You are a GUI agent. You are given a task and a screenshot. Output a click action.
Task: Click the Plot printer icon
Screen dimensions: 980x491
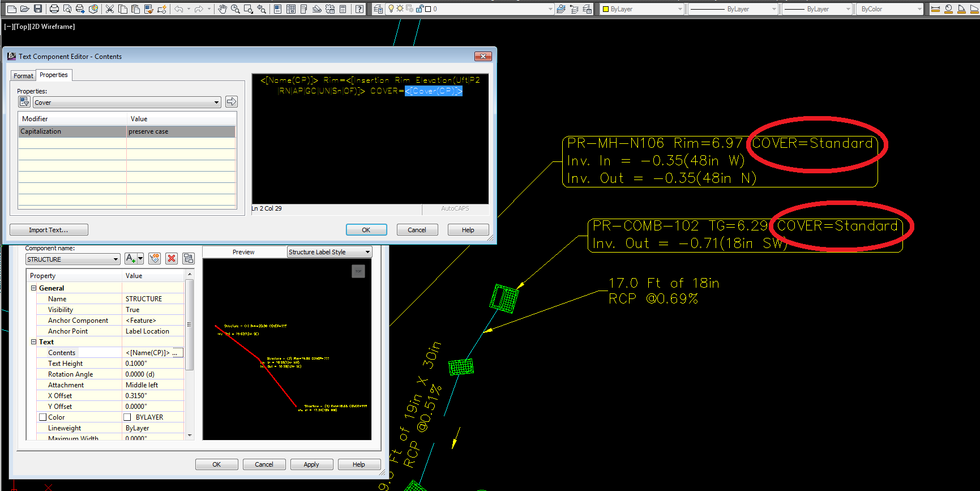[54, 8]
